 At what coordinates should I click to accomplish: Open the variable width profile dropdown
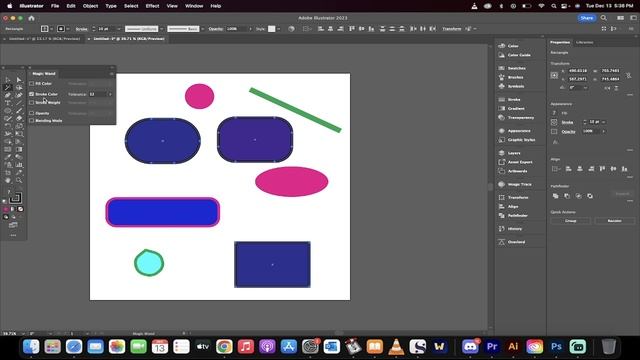coord(162,29)
